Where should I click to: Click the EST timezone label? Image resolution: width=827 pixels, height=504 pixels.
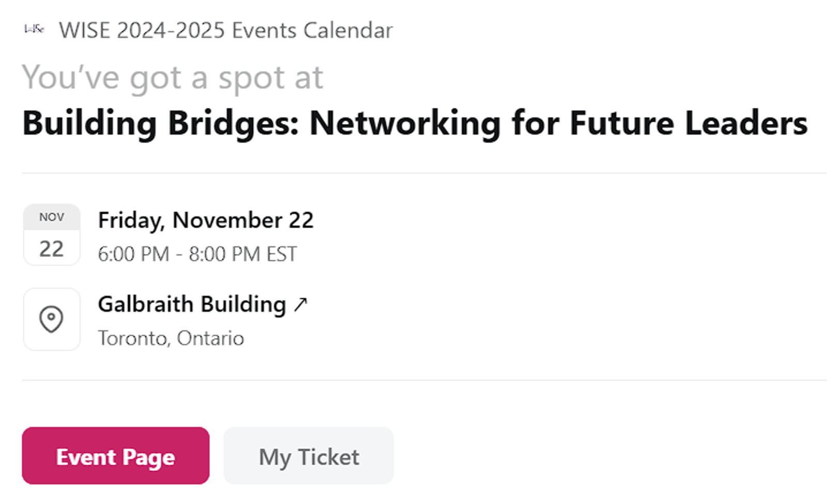(281, 254)
